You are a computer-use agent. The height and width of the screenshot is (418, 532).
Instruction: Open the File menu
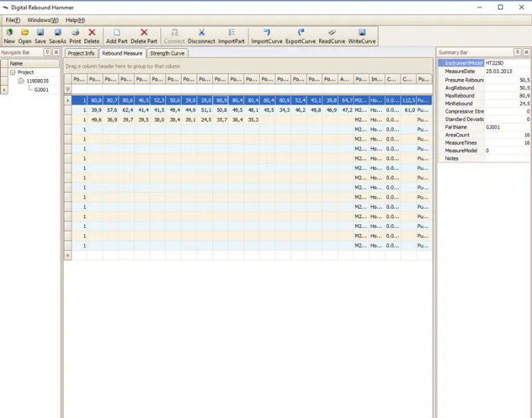coord(13,20)
